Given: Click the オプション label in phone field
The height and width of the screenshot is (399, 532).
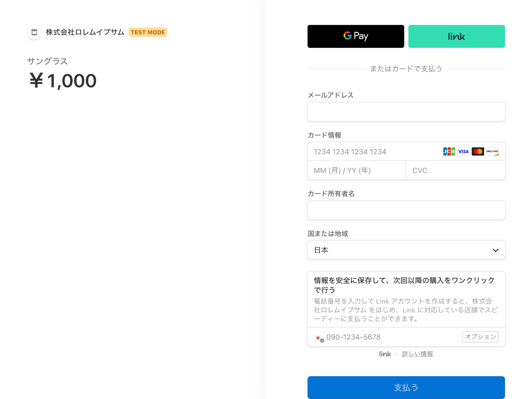Looking at the screenshot, I should click(480, 337).
